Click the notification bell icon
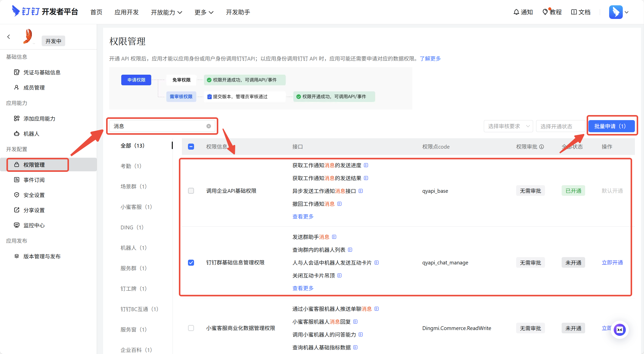Viewport: 644px width, 354px height. [x=516, y=12]
